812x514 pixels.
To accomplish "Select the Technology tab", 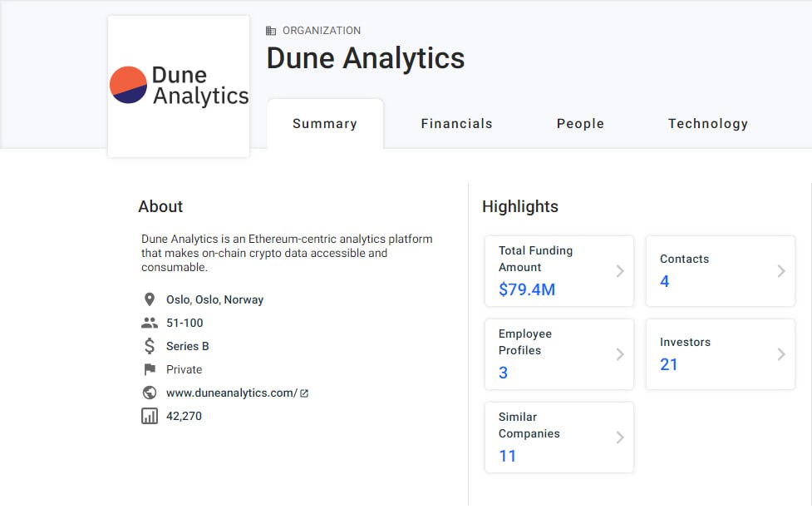I will [x=707, y=123].
